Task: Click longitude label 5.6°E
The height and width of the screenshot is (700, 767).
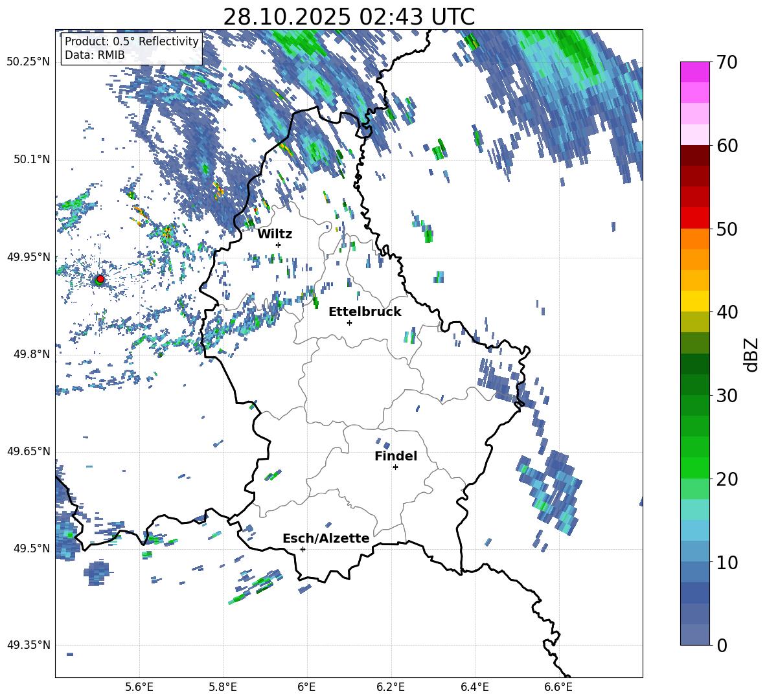Action: coord(139,688)
